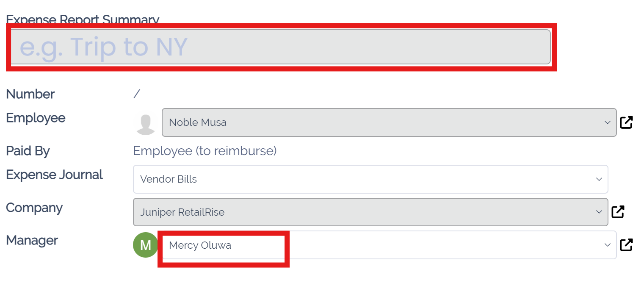The width and height of the screenshot is (644, 286).
Task: Click Mercy Oluwa's green avatar
Action: tap(145, 245)
